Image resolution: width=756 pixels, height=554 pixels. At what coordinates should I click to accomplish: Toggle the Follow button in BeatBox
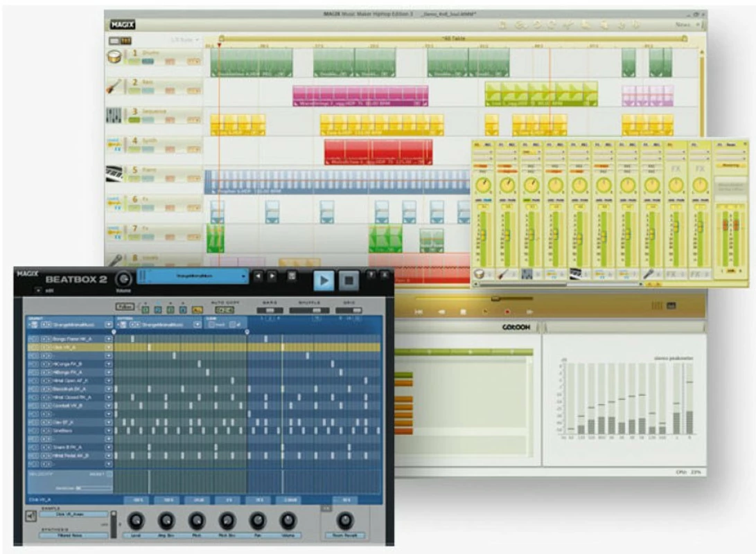coord(125,306)
